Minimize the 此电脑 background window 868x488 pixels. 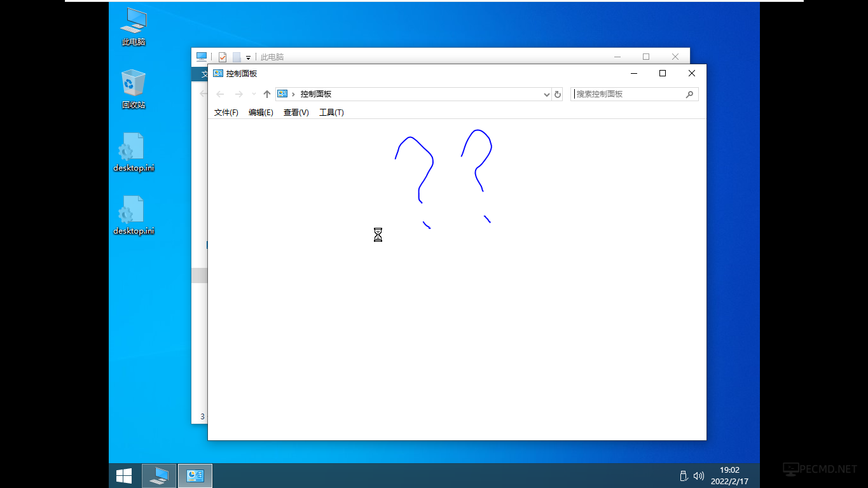click(x=617, y=57)
